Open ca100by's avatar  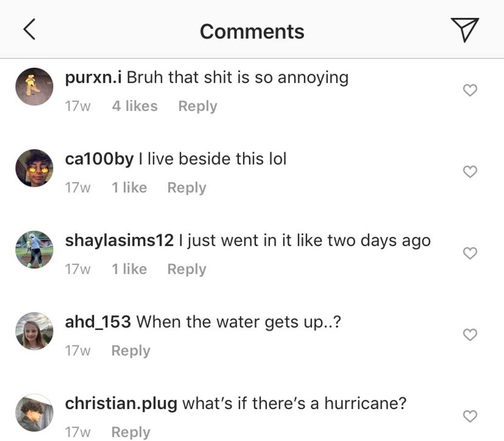(x=34, y=168)
